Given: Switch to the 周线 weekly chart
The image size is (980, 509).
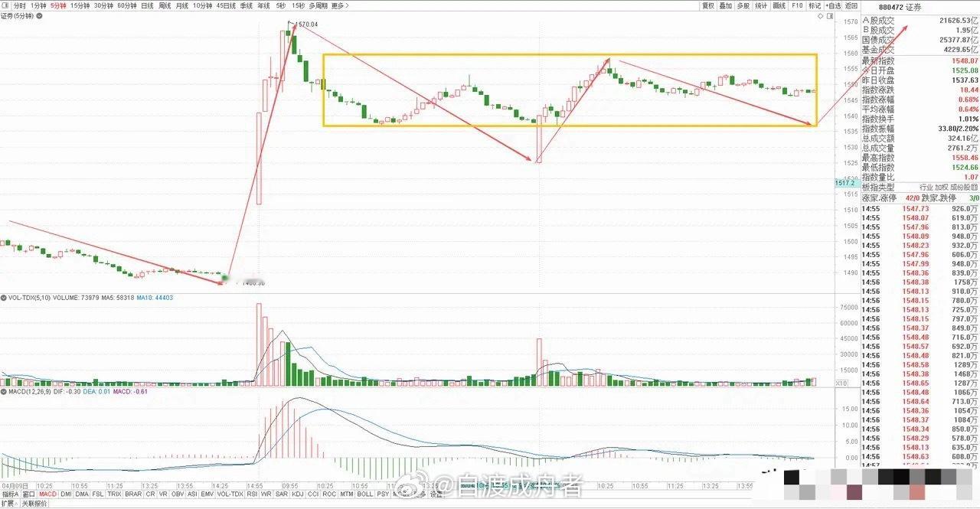Looking at the screenshot, I should tap(165, 5).
